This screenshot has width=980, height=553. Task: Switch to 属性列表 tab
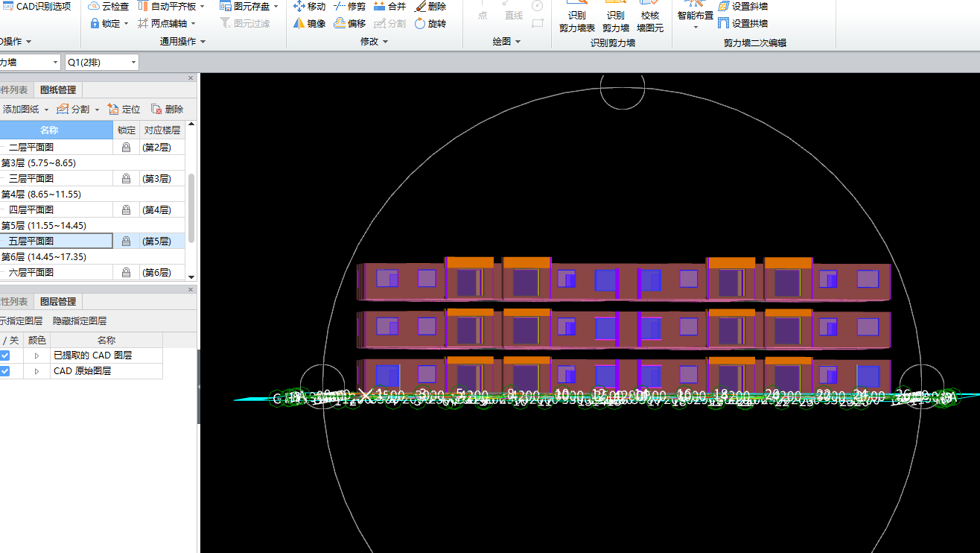[15, 302]
